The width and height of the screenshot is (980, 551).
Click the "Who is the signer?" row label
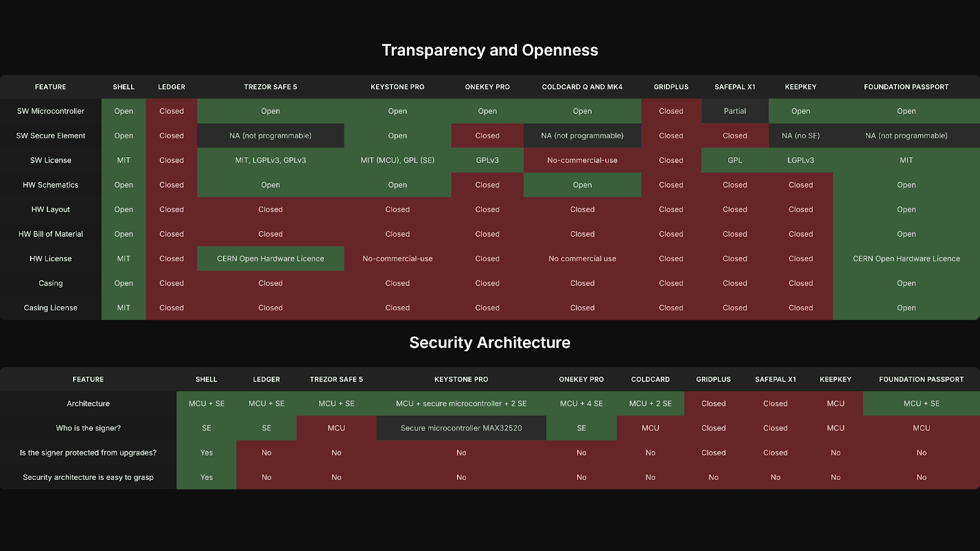88,428
